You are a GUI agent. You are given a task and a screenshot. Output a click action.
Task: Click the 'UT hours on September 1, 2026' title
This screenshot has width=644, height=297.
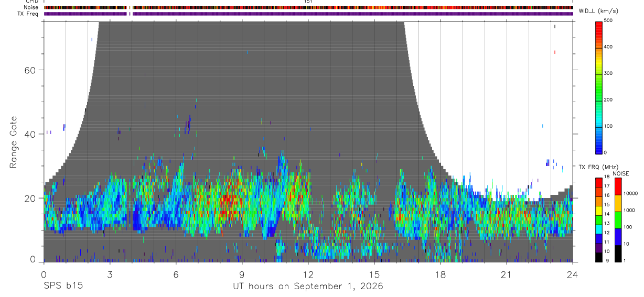tap(308, 286)
